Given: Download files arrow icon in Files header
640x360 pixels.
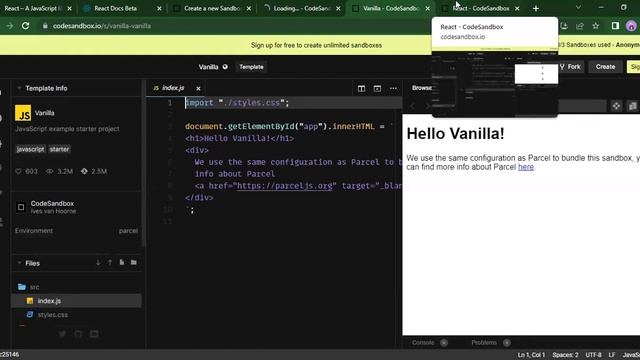Looking at the screenshot, I should (98, 263).
